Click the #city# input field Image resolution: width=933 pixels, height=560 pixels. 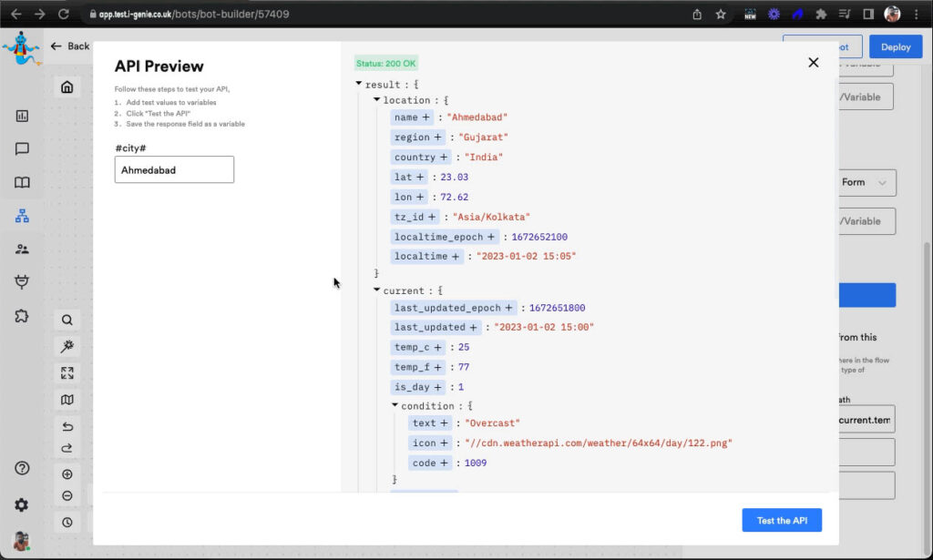click(174, 169)
